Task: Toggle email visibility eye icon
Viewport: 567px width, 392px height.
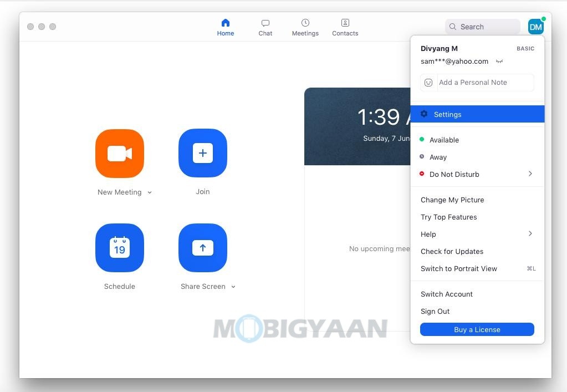Action: 499,62
